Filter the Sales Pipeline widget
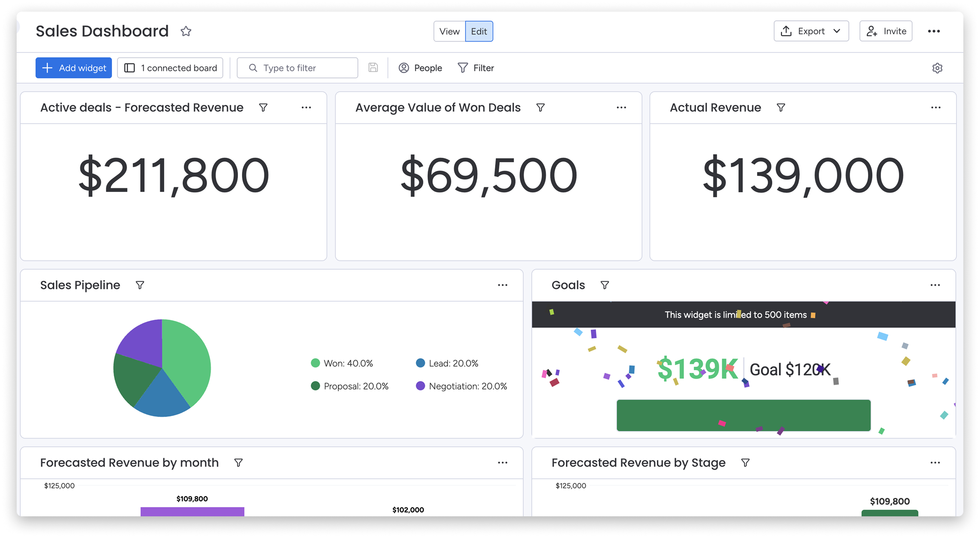Screen dimensions: 980x538 (140, 285)
